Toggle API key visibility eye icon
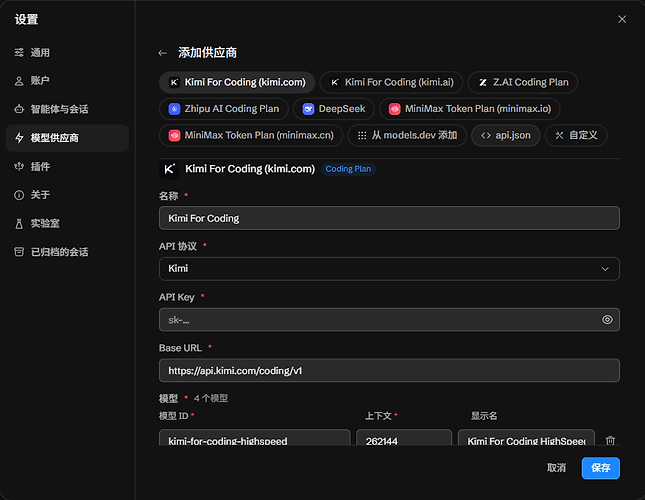 [607, 320]
